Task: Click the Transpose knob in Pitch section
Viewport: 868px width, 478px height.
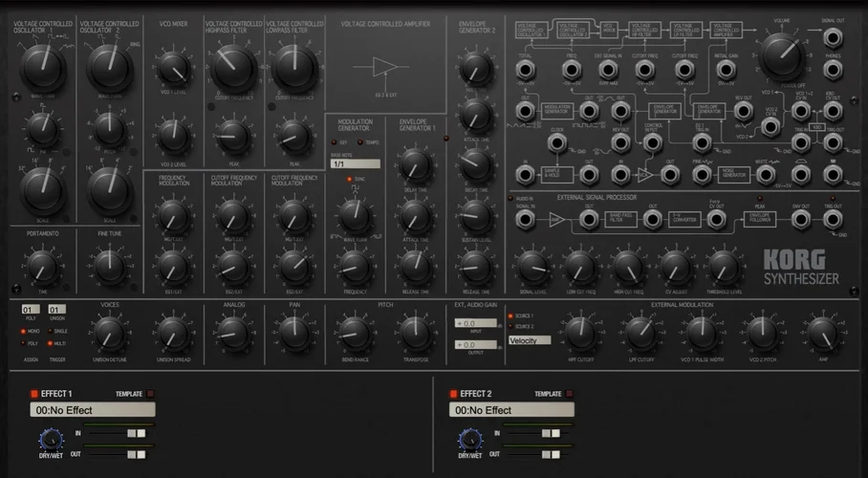Action: [415, 333]
